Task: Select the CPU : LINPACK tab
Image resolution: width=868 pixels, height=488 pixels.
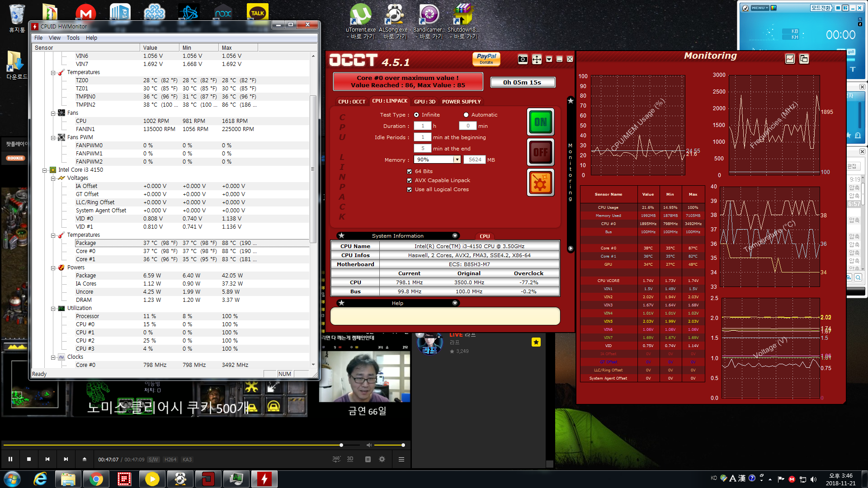Action: tap(390, 101)
